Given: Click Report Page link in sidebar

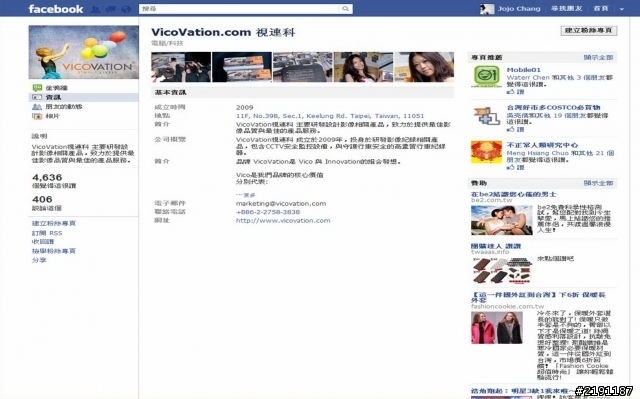Looking at the screenshot, I should pos(53,251).
